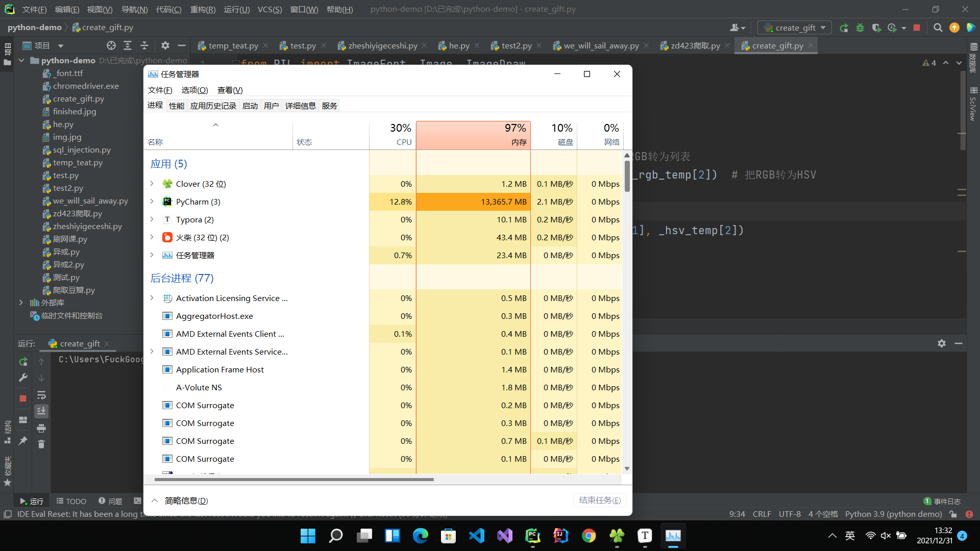
Task: Rerun create_gift in the Run panel
Action: pos(23,362)
